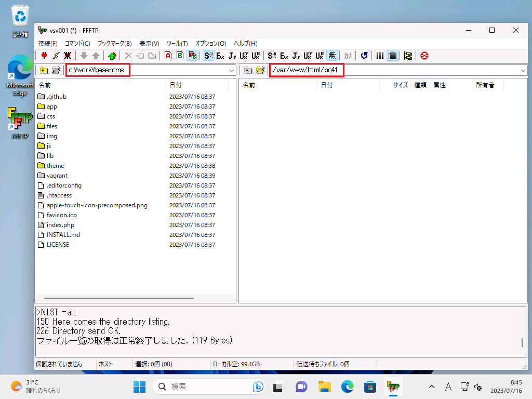
Task: Open the ブックマーク(B) menu
Action: tap(114, 43)
